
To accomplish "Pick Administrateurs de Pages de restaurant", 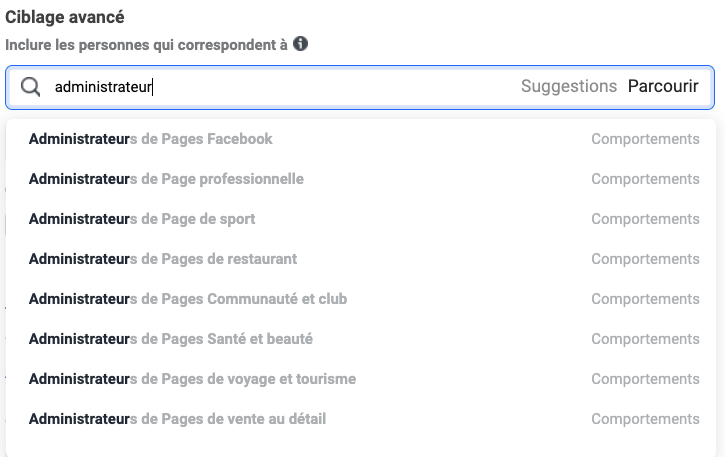I will click(163, 259).
